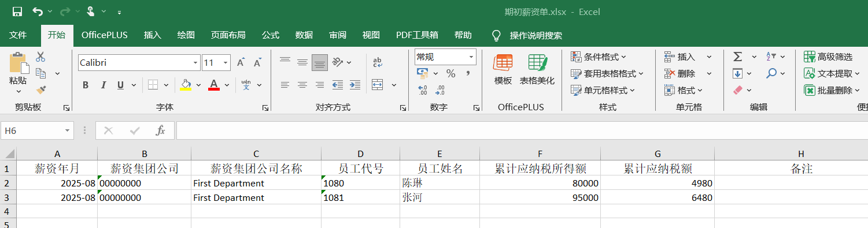Click the Find magnifier icon
This screenshot has height=228, width=868.
pyautogui.click(x=771, y=73)
